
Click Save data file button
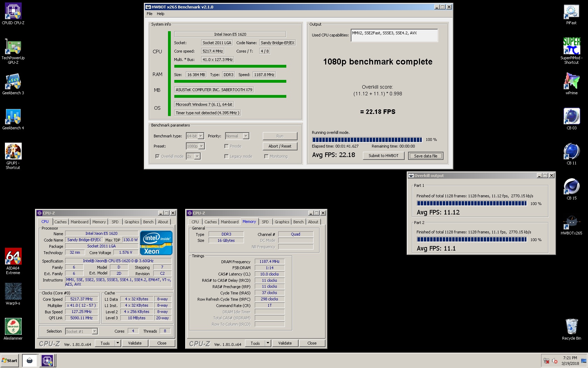coord(426,156)
